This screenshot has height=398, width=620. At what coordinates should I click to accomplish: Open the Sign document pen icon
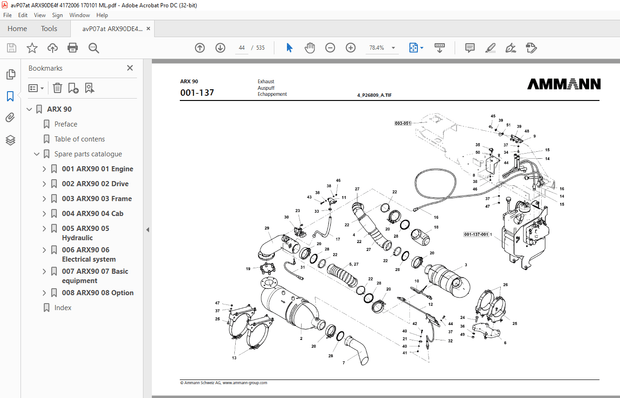[x=510, y=48]
